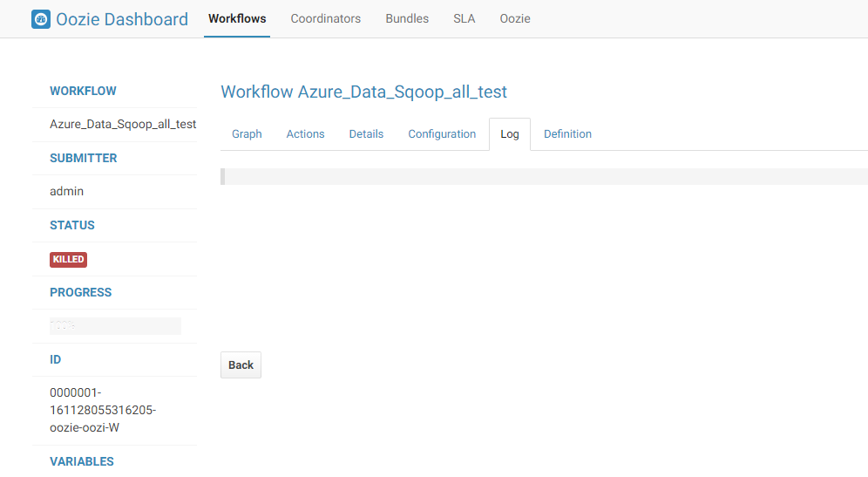Screen dimensions: 868x477
Task: Open the SLA nav tab
Action: point(464,19)
